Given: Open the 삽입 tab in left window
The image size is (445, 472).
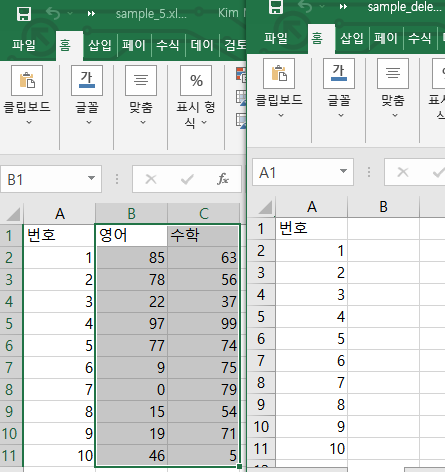Looking at the screenshot, I should tap(99, 45).
